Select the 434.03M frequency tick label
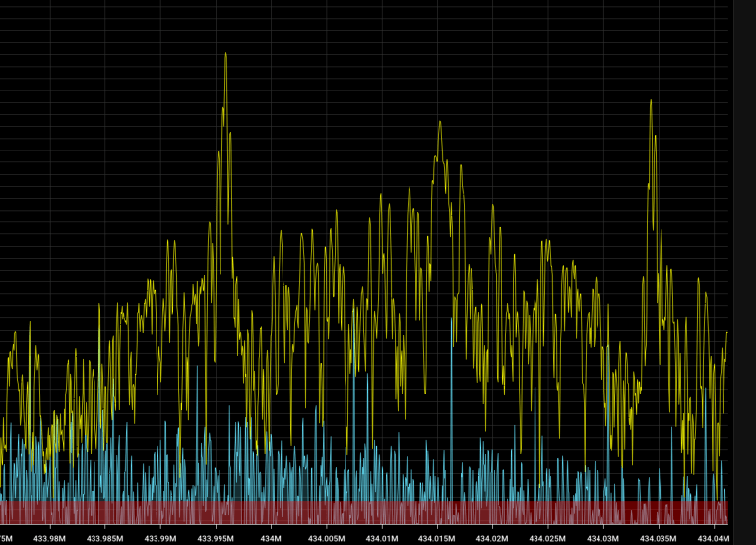 coord(603,538)
